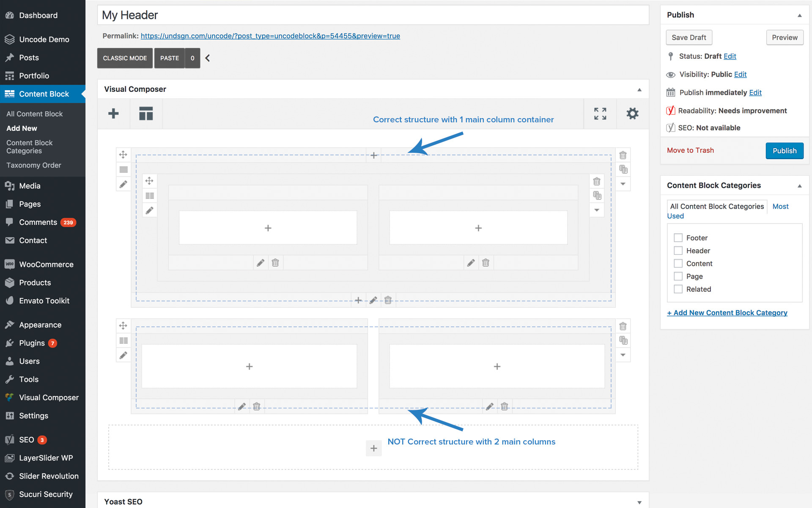Screen dimensions: 812x508
Task: Toggle Visual Composer fullscreen mode icon
Action: point(600,113)
